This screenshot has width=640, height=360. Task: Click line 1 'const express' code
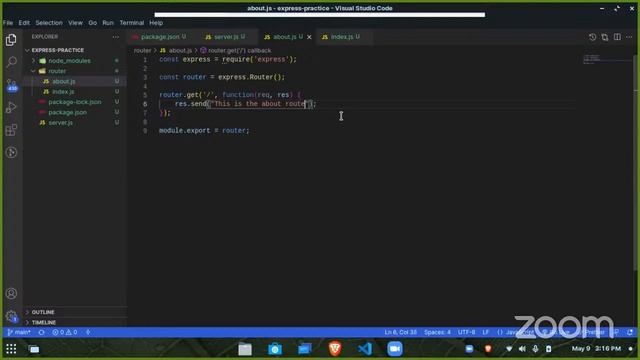(228, 59)
